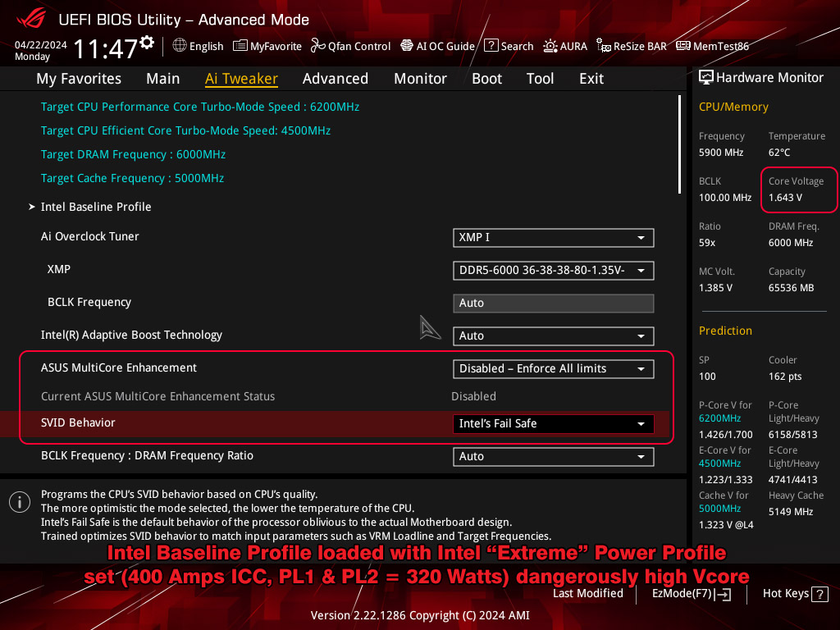Switch to Main tab
Image resolution: width=840 pixels, height=630 pixels.
(163, 79)
